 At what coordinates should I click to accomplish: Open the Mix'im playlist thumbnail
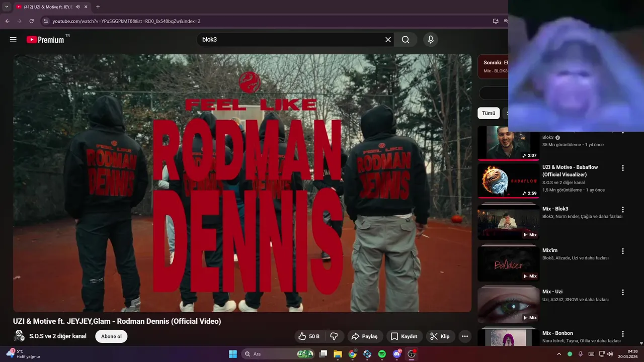point(508,264)
